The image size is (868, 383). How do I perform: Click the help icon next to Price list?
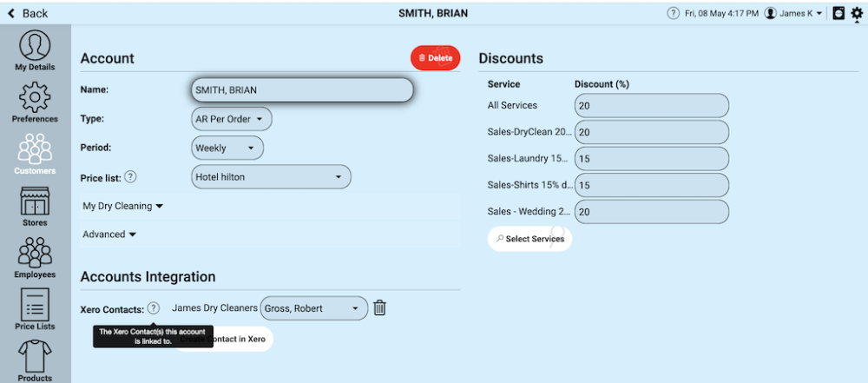point(130,176)
